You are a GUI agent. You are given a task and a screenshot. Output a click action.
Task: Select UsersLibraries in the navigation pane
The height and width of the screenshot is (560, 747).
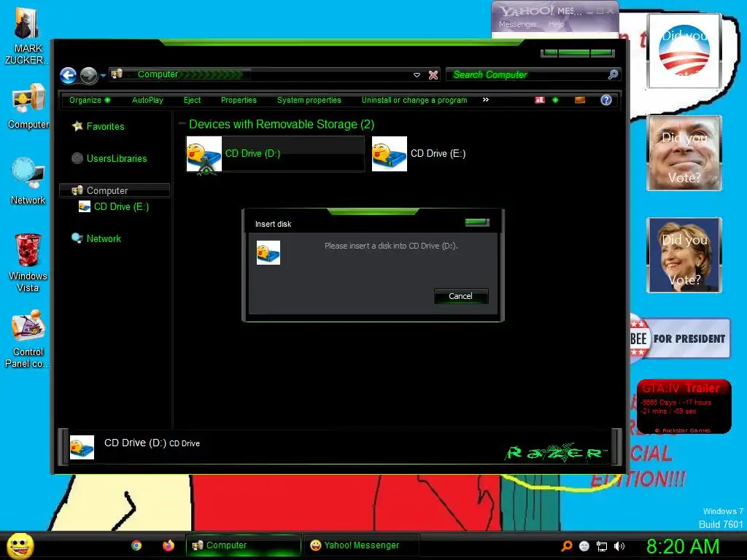[117, 158]
